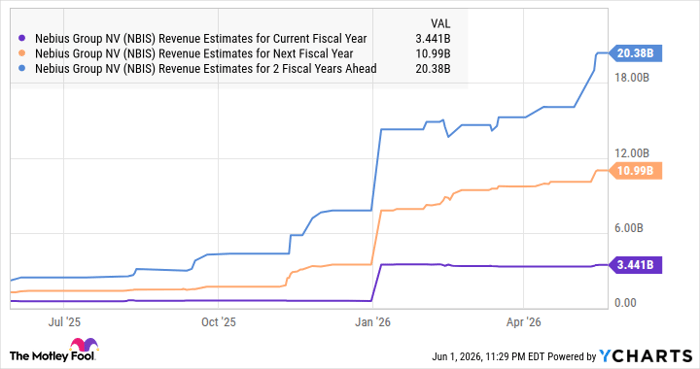Select the 'Revenue Estimates for Current Fiscal Year' legend label
Screen dimensions: 700x369
coord(201,39)
